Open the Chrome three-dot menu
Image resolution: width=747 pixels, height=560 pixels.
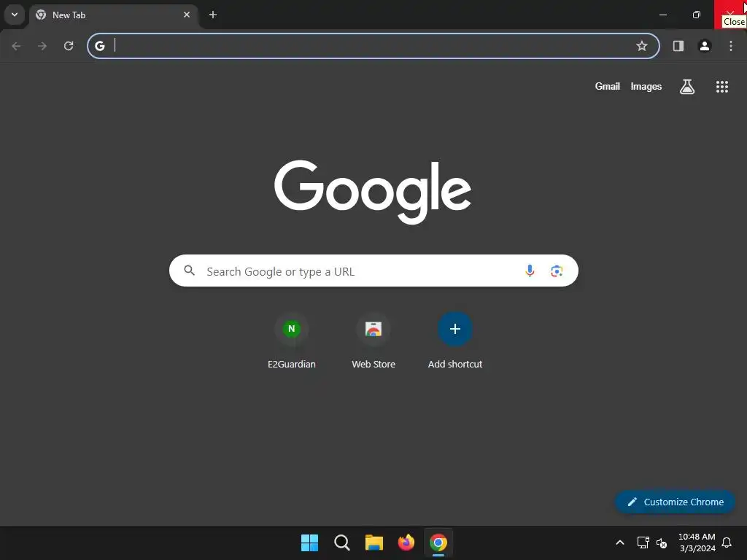[x=731, y=46]
